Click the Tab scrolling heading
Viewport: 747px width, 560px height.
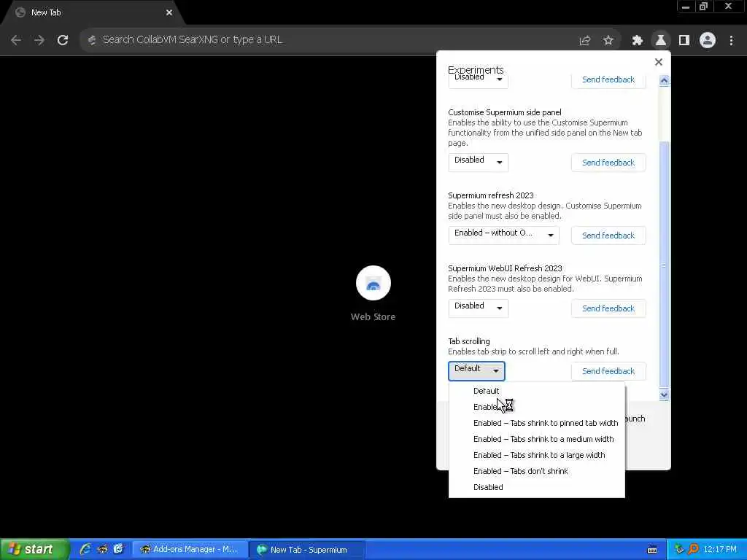(x=469, y=341)
